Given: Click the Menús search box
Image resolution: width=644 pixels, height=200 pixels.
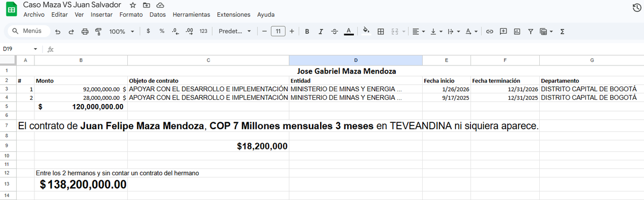Looking at the screenshot, I should [x=28, y=31].
